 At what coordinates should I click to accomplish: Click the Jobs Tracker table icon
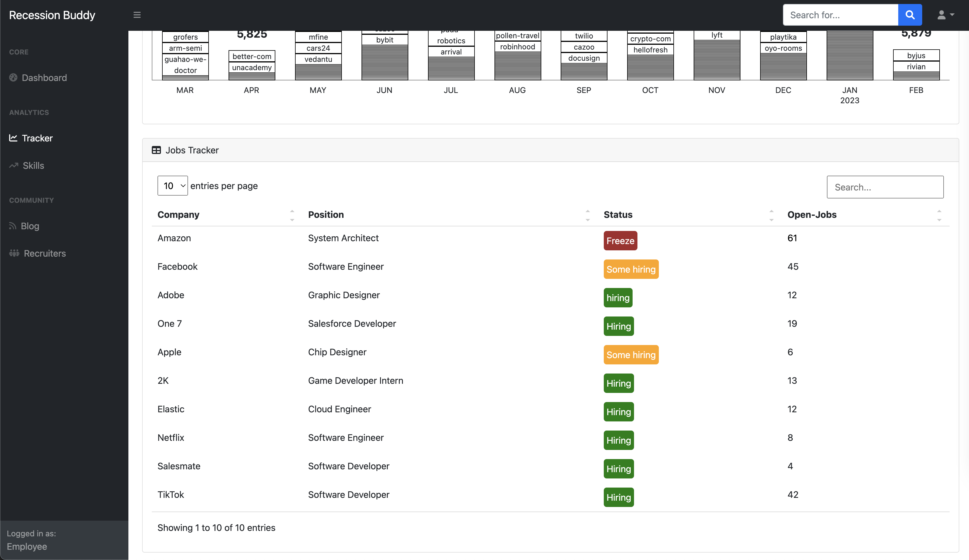coord(156,150)
